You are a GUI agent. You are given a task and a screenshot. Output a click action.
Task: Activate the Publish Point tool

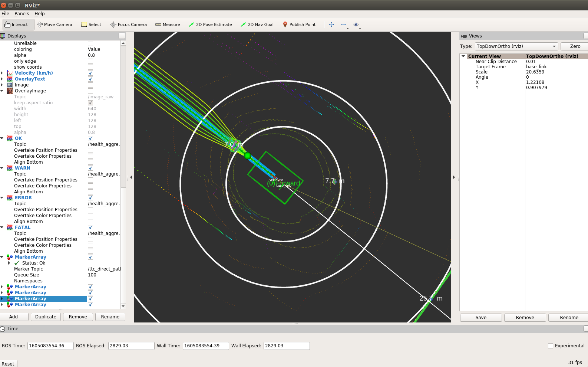point(299,24)
